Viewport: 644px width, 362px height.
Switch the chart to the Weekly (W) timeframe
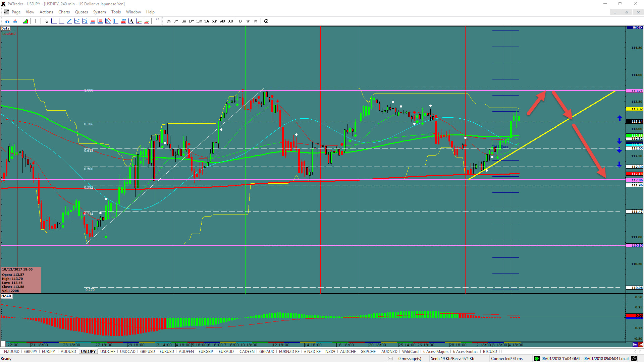click(248, 21)
